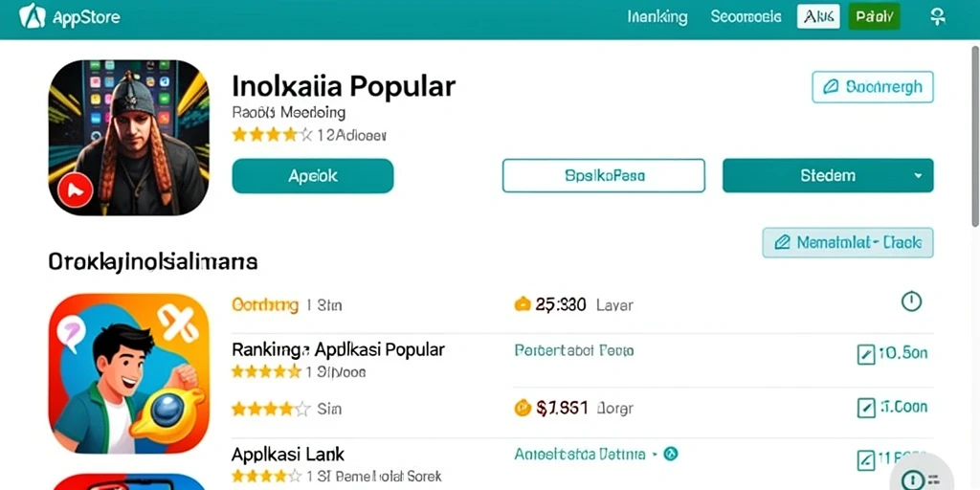
Task: Open the Seoomoeis menu item
Action: (x=746, y=17)
